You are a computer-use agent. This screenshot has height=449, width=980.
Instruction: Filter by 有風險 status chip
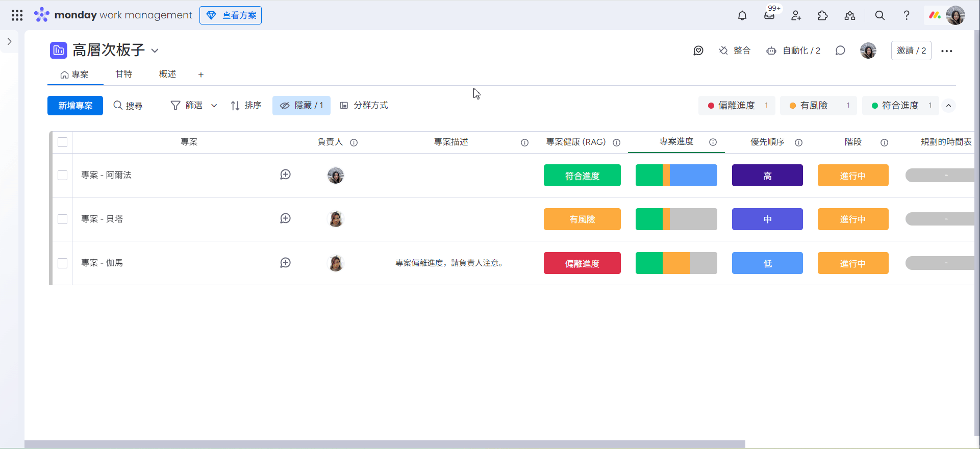(818, 106)
